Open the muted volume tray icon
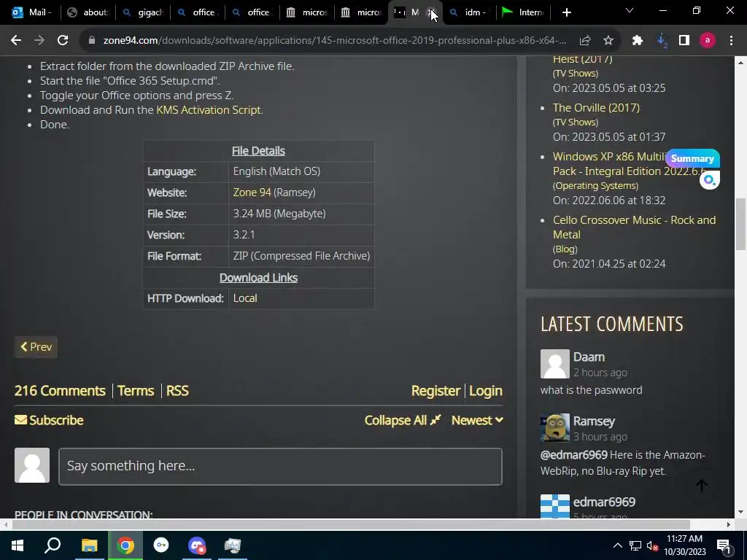This screenshot has height=560, width=747. coord(652,545)
